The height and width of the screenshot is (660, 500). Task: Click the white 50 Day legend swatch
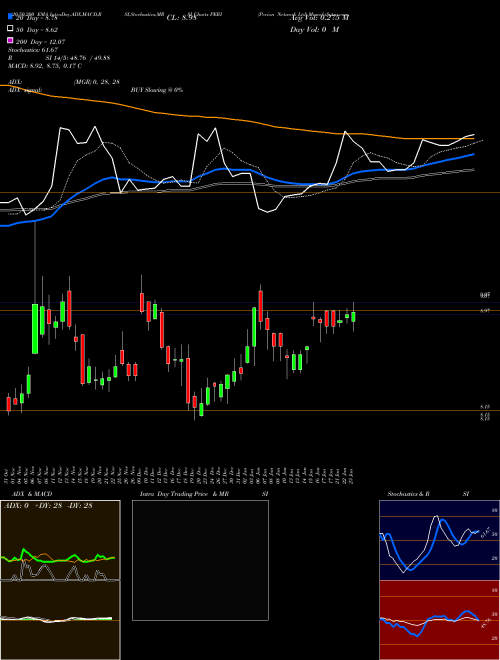pyautogui.click(x=10, y=29)
